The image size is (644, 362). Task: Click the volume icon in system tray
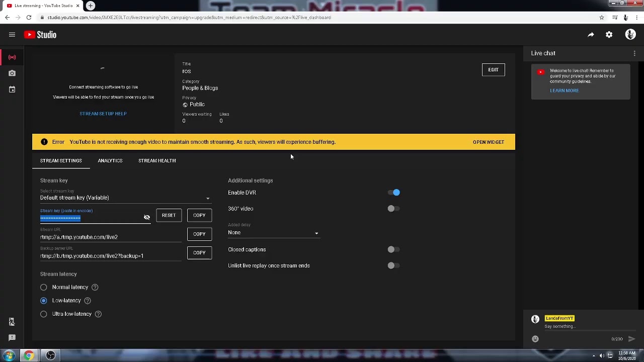click(x=602, y=356)
